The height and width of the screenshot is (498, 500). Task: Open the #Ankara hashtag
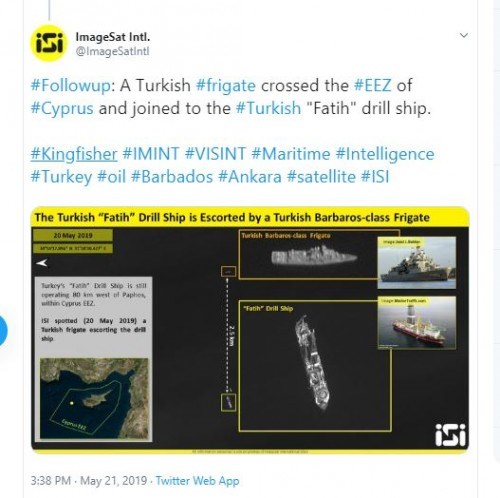tap(250, 177)
